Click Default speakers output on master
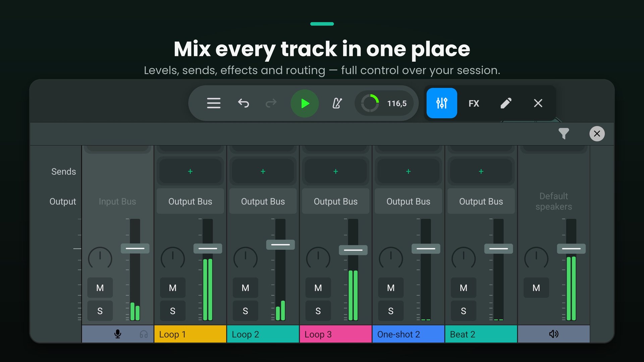 [554, 201]
